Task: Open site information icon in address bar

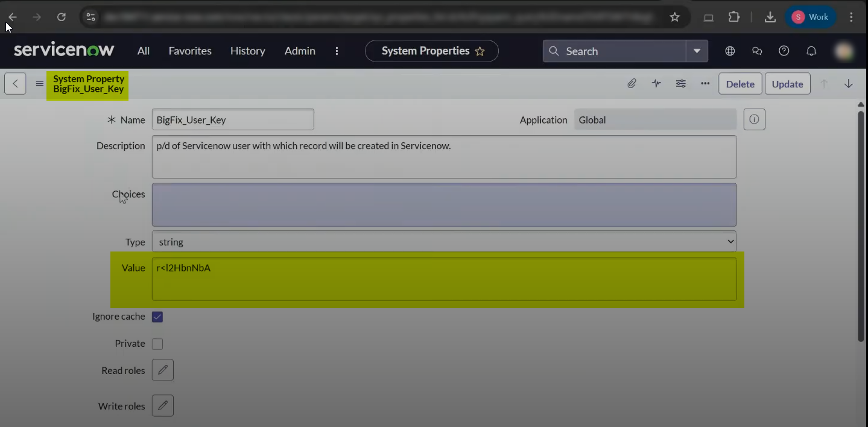Action: click(x=90, y=17)
